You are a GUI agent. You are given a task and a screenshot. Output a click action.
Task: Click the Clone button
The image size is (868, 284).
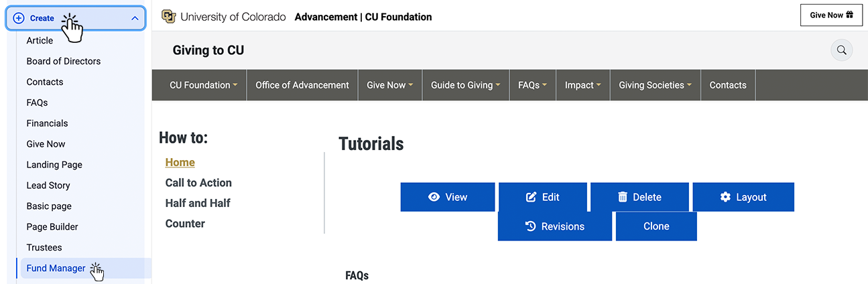click(656, 226)
